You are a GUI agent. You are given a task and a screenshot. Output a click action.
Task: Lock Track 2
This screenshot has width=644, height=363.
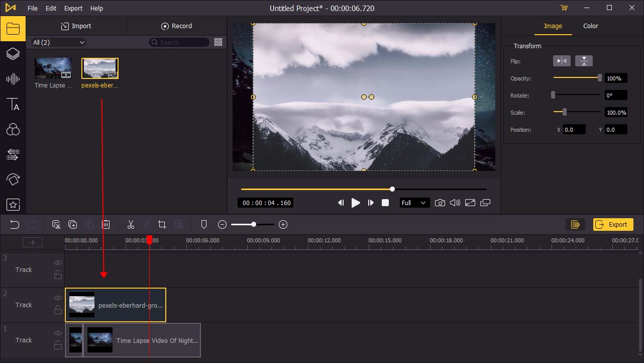coord(58,310)
